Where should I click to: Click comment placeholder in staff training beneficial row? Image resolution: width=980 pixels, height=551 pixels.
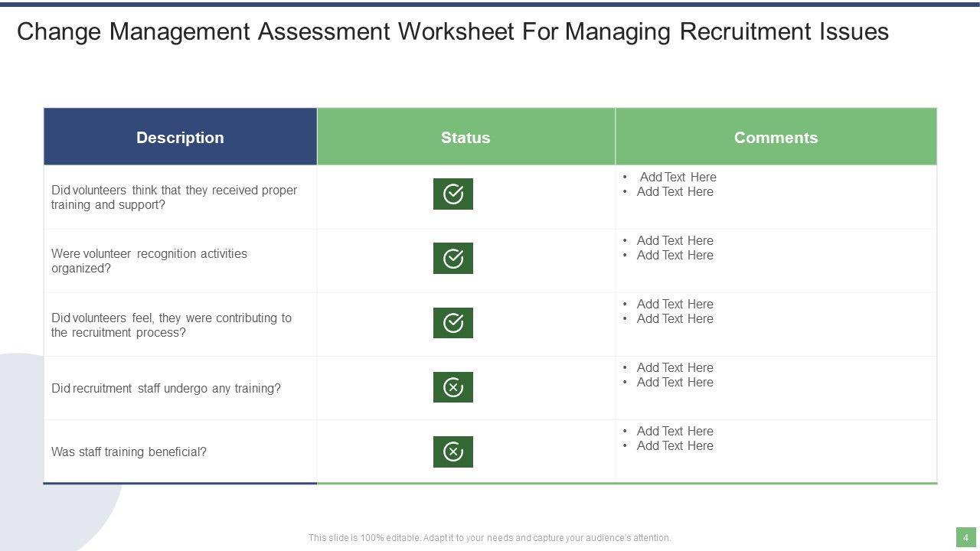click(675, 431)
